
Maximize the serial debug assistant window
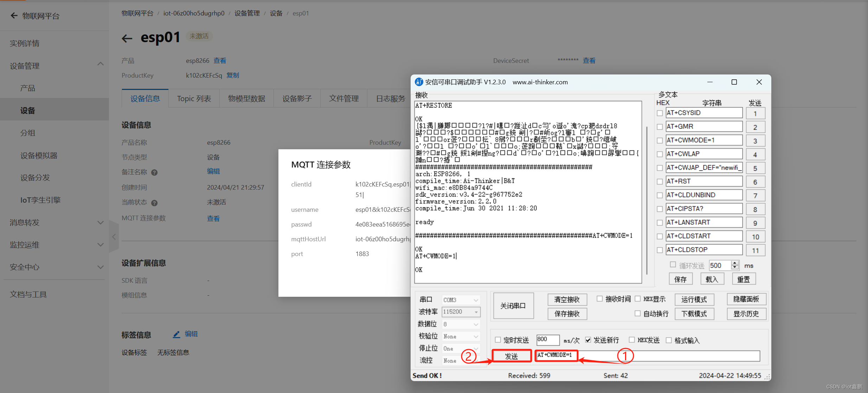(734, 82)
